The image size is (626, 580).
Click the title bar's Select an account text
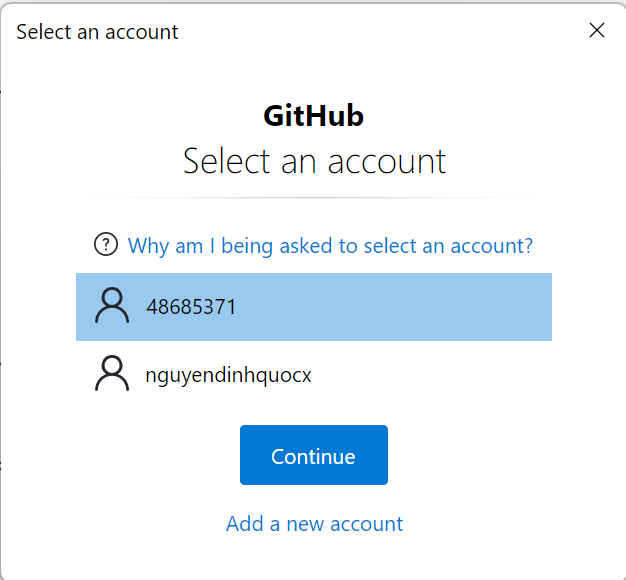(x=97, y=32)
